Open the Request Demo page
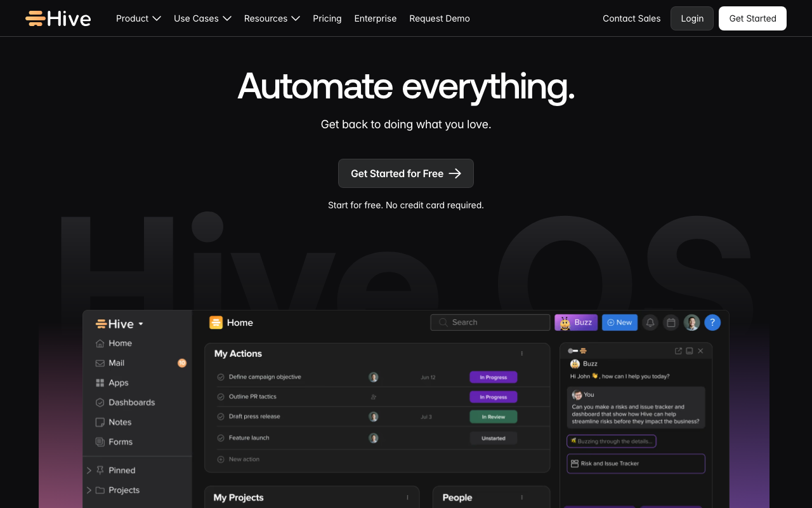Screen dimensions: 812x508 (x=440, y=18)
